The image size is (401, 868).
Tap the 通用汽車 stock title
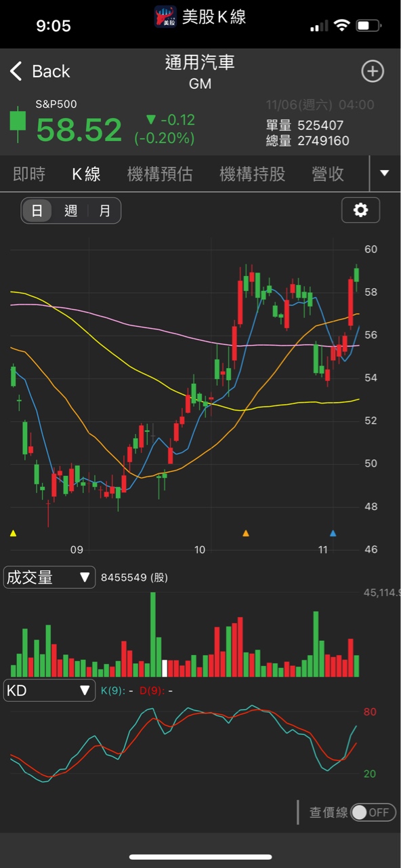200,62
